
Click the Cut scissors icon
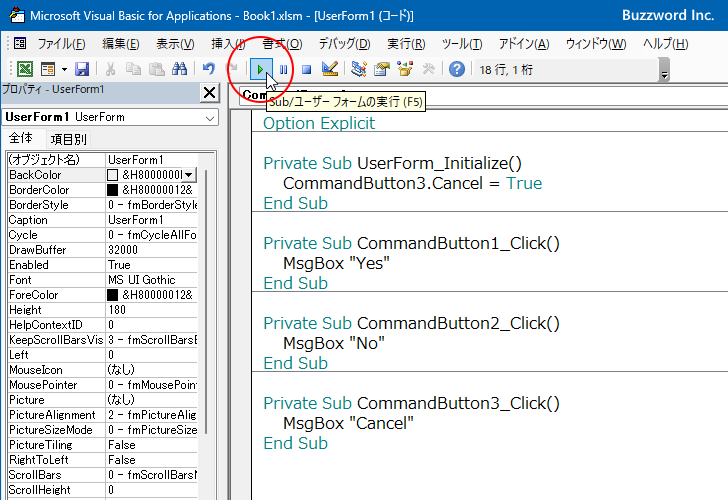point(110,69)
